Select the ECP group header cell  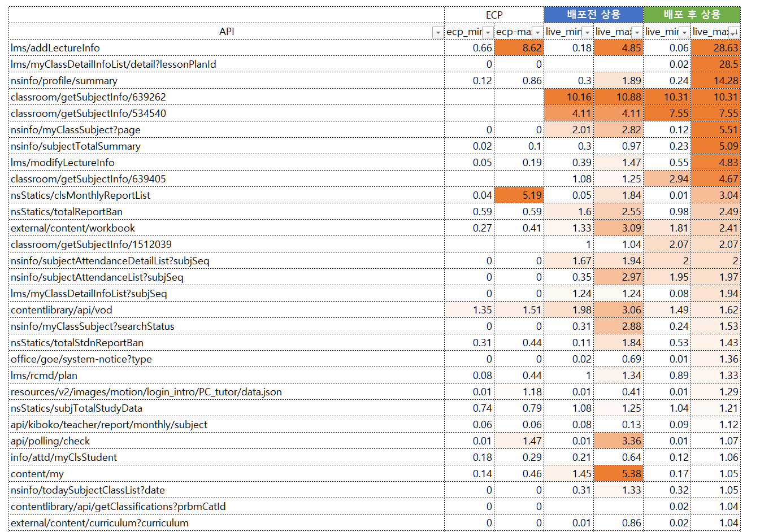[494, 15]
